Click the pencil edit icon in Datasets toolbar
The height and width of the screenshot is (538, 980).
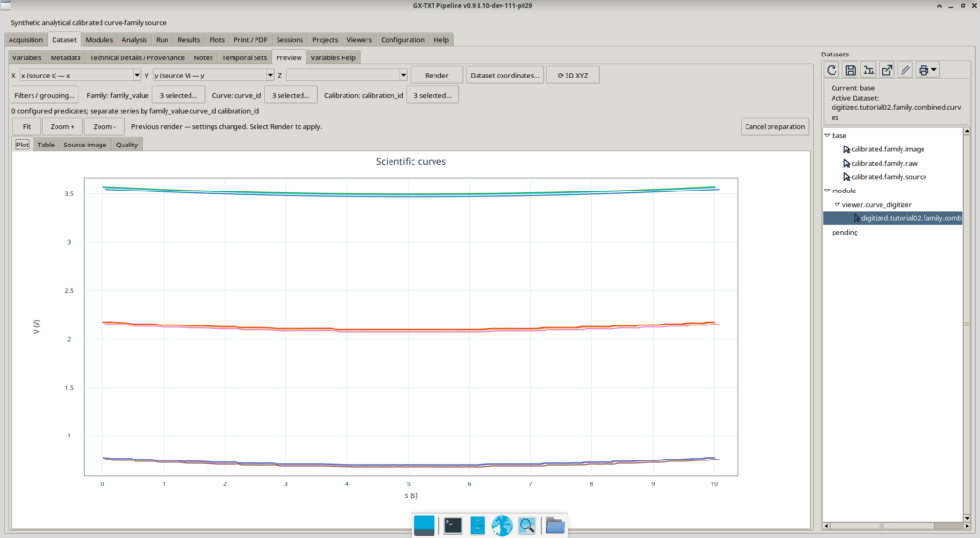[x=905, y=70]
